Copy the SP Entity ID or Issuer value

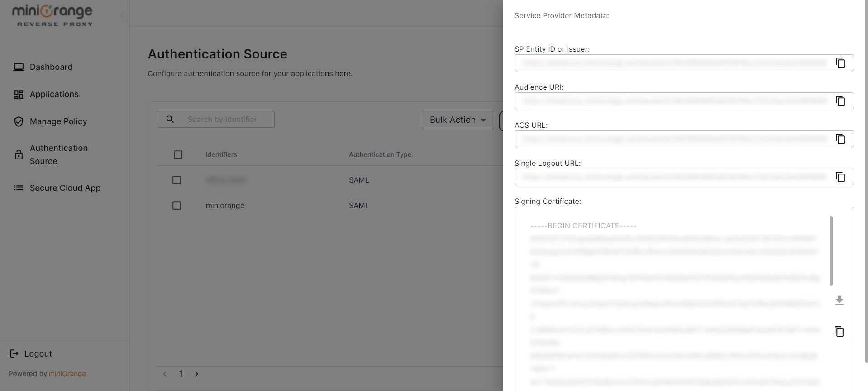[840, 63]
